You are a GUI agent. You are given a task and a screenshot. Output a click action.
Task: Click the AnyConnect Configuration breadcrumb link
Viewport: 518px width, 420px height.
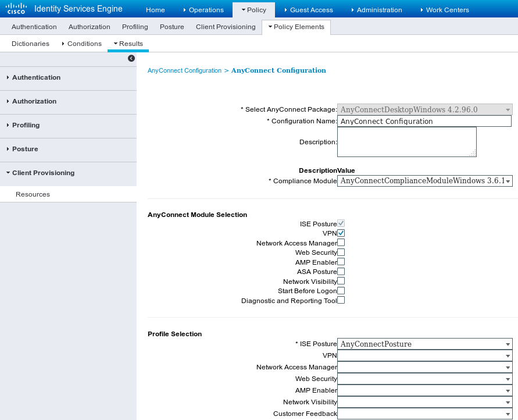point(184,70)
